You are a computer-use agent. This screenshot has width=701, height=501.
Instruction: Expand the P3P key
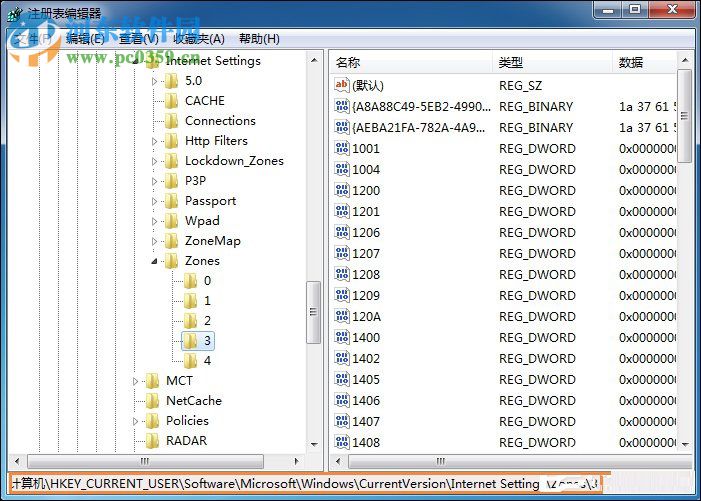[154, 181]
